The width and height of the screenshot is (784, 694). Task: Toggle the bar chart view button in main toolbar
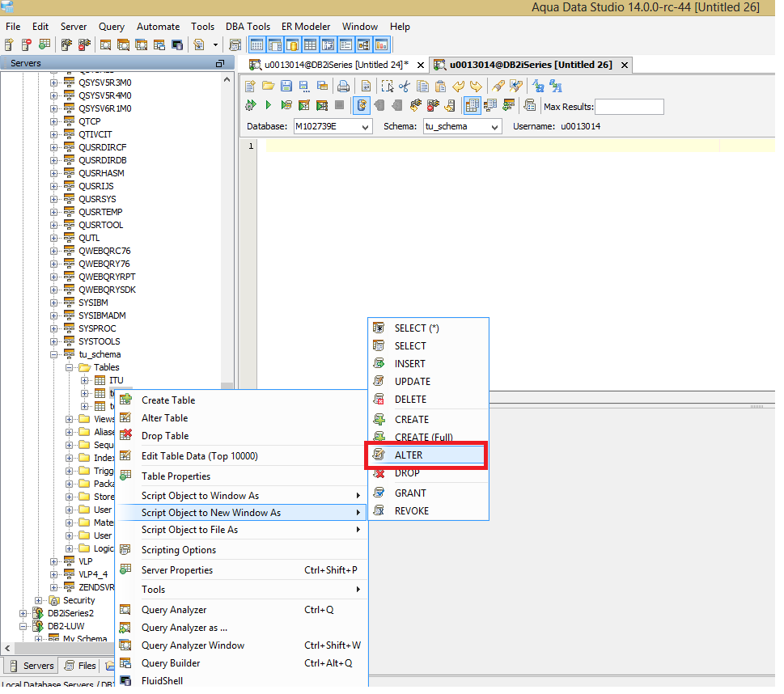tap(382, 45)
